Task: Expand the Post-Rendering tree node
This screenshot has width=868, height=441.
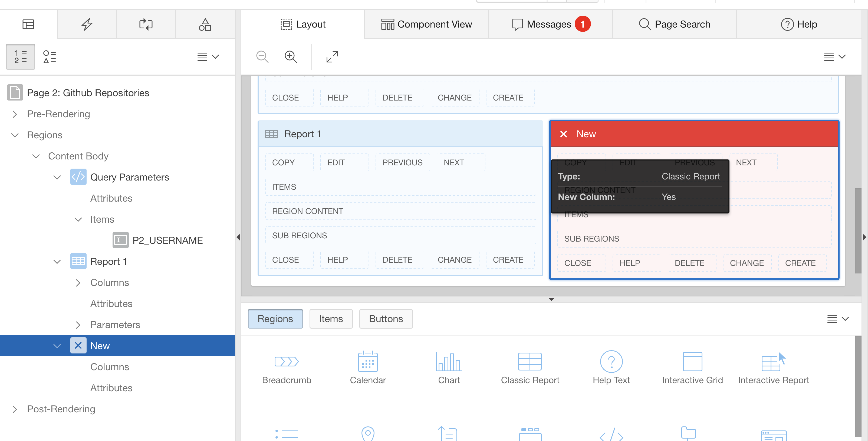Action: coord(15,409)
